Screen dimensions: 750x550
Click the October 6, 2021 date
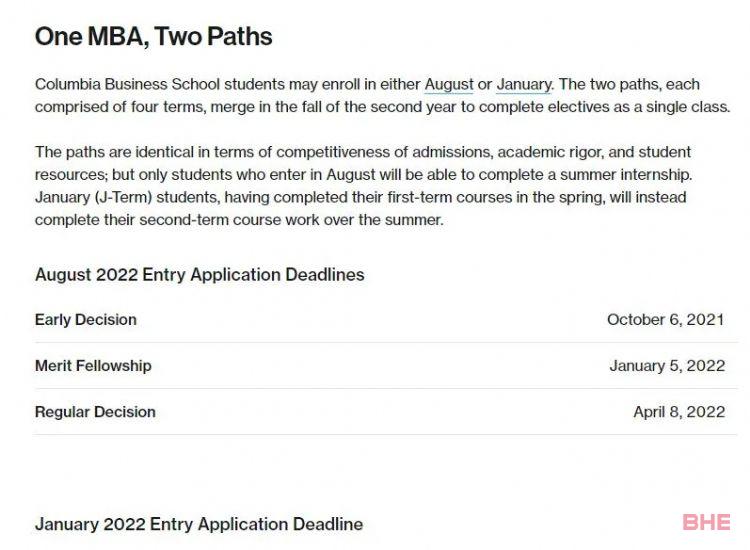(666, 319)
